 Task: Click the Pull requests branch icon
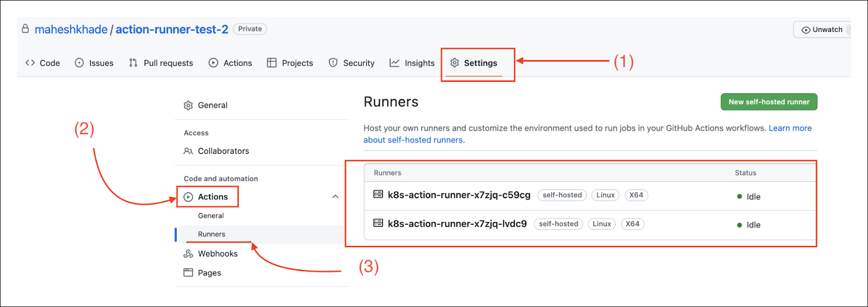[133, 63]
